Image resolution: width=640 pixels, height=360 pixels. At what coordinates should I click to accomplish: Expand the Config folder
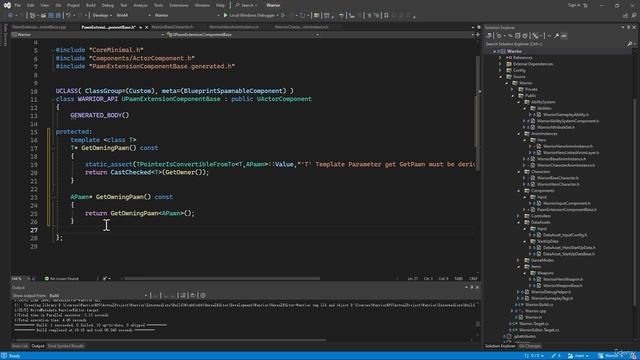click(x=500, y=70)
